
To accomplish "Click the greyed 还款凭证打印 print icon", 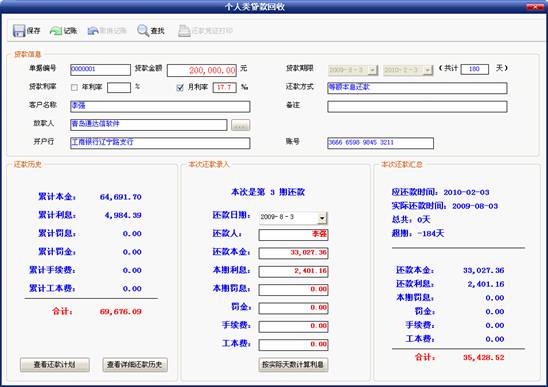I will pyautogui.click(x=184, y=31).
